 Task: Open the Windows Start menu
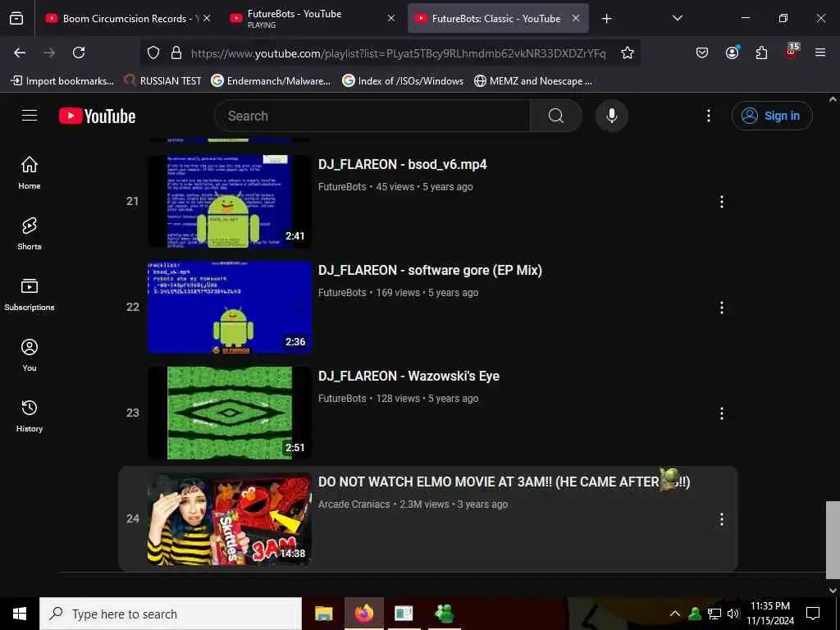(x=20, y=614)
